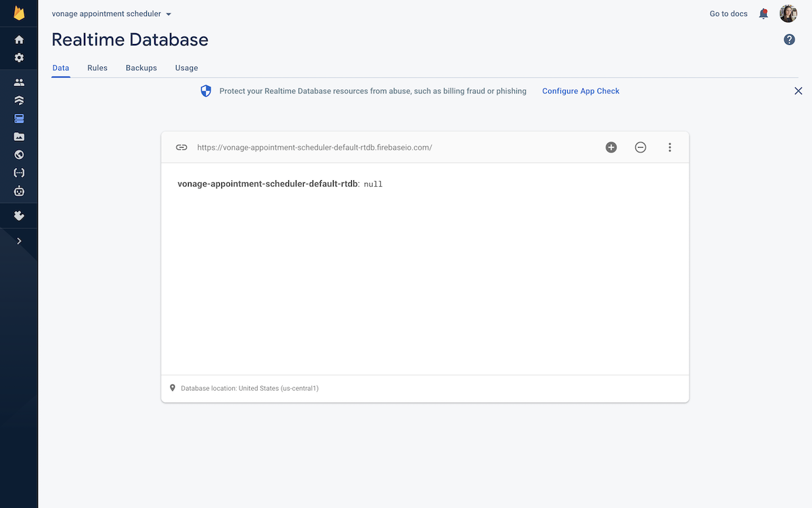Open notifications bell icon
Screen dimensions: 812x508
[x=764, y=14]
